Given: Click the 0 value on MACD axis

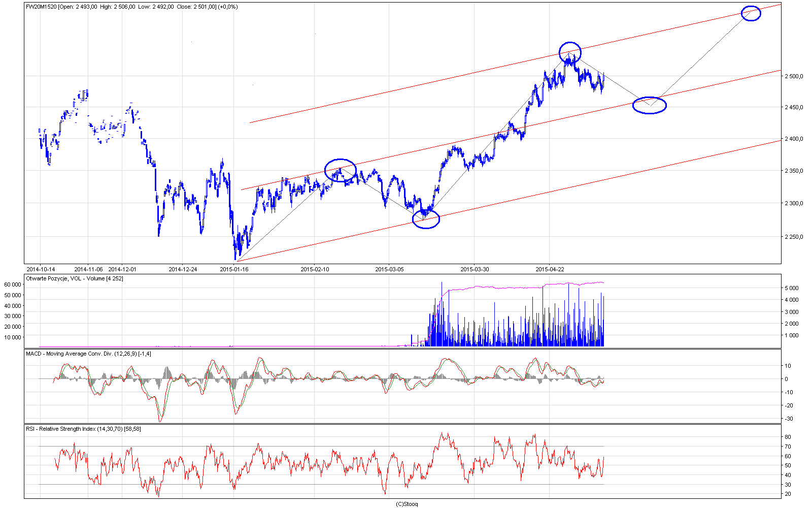Looking at the screenshot, I should (787, 379).
